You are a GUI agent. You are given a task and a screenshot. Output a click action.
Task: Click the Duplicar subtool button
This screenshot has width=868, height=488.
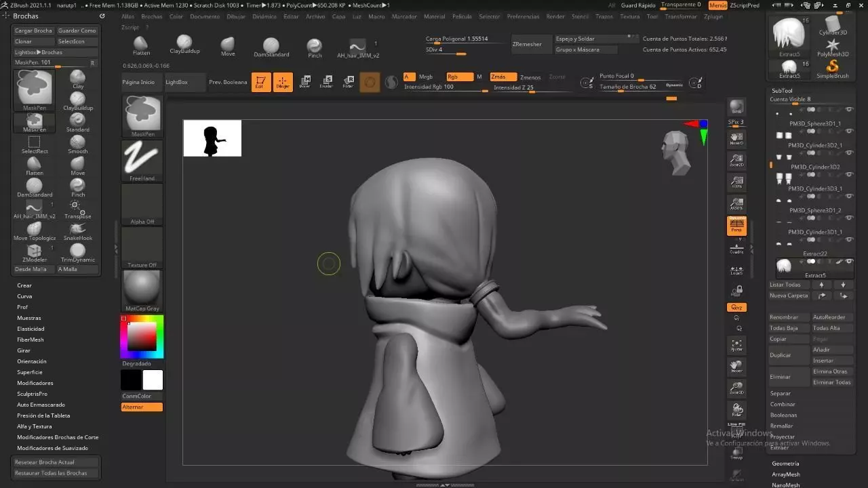[x=789, y=355]
